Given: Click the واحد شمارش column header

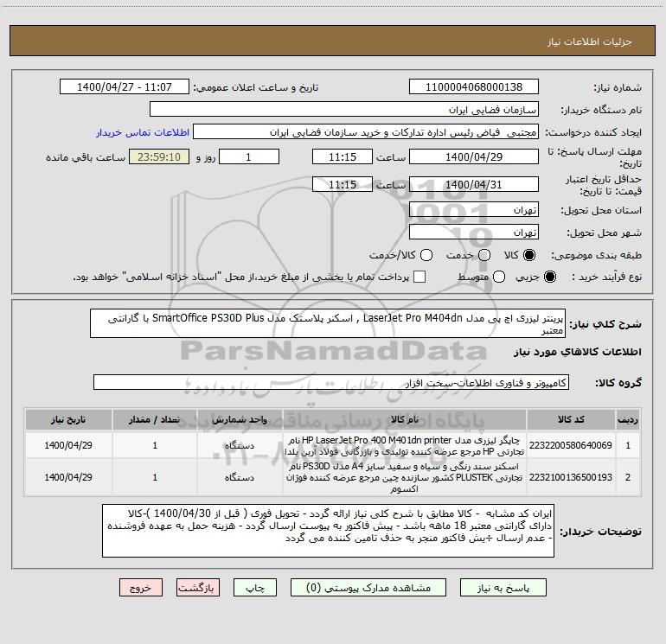Looking at the screenshot, I should click(240, 420).
